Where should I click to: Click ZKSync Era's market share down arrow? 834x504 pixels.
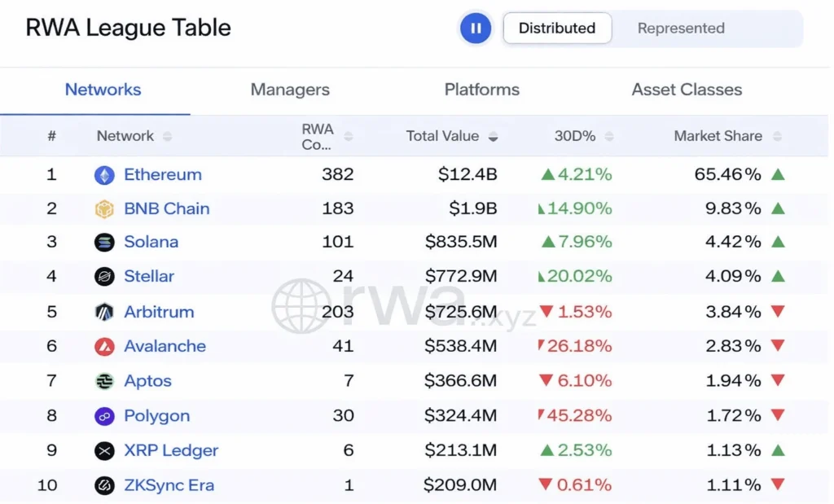(778, 484)
